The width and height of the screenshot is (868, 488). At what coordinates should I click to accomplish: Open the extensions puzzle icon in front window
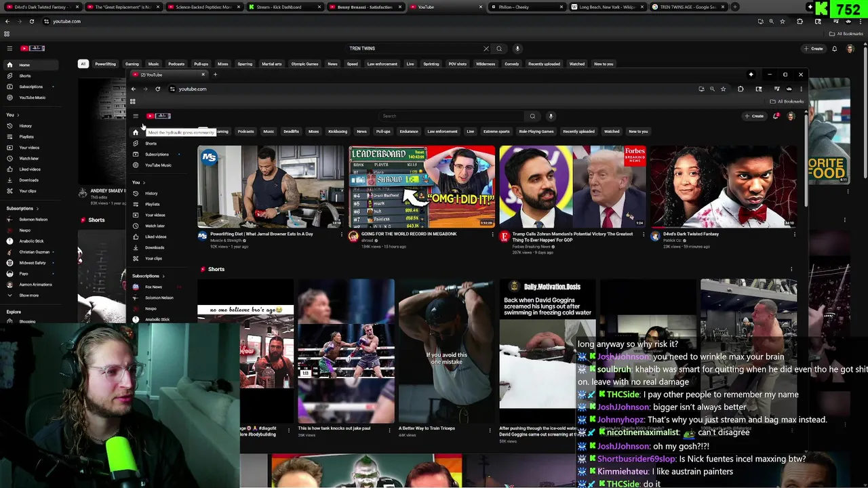tap(741, 89)
